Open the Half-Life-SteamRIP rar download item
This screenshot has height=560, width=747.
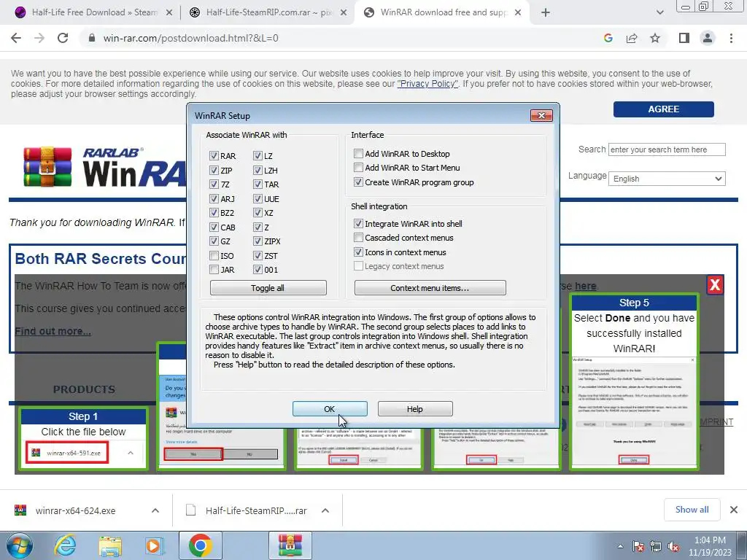[247, 510]
